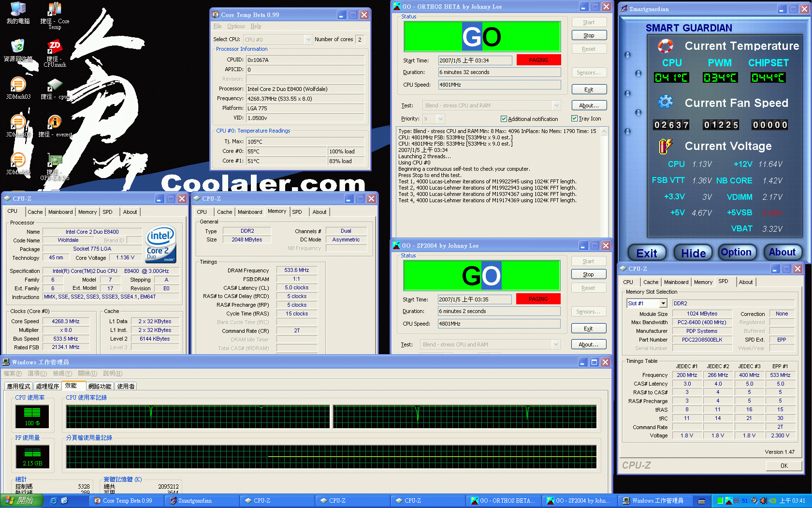Click the Duration field in ORTHOS window

tap(499, 72)
